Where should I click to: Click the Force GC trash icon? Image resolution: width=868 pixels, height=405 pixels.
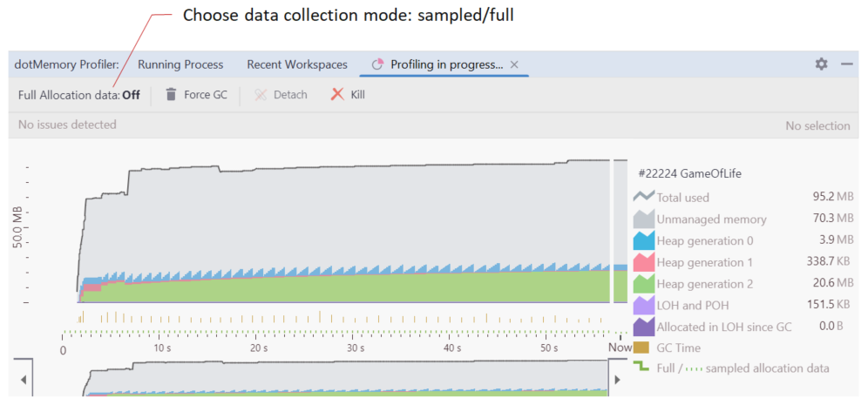[171, 95]
